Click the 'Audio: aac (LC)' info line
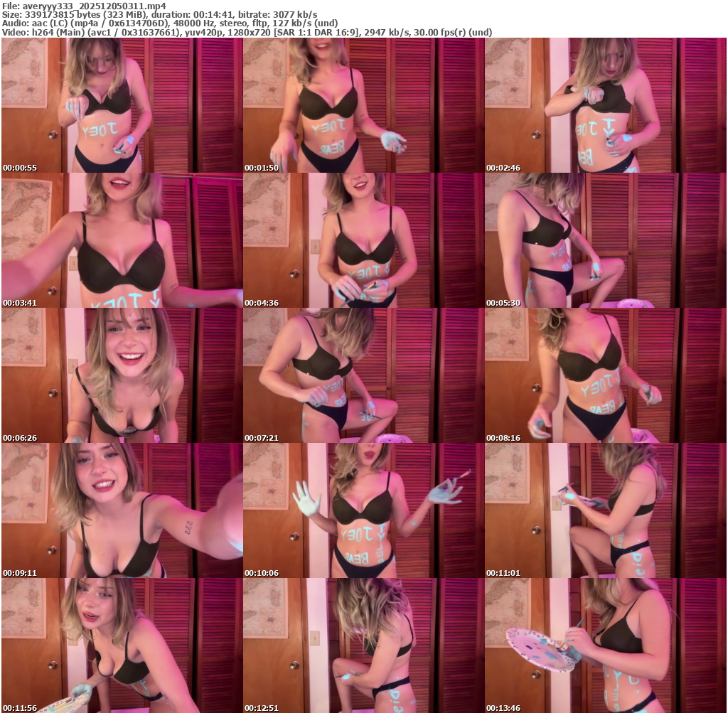This screenshot has width=728, height=713. [x=170, y=23]
